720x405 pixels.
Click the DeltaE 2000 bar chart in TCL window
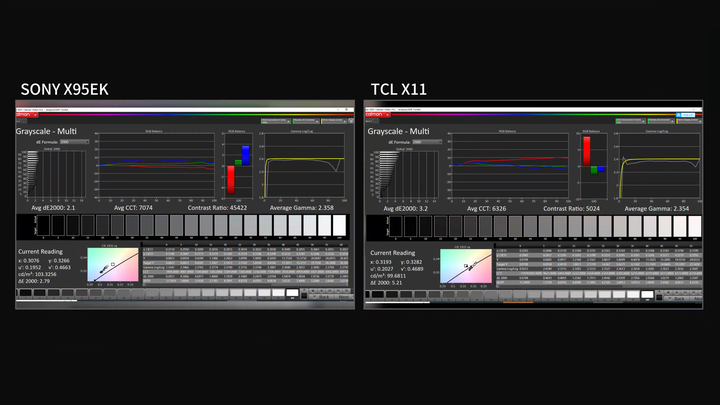(x=408, y=175)
